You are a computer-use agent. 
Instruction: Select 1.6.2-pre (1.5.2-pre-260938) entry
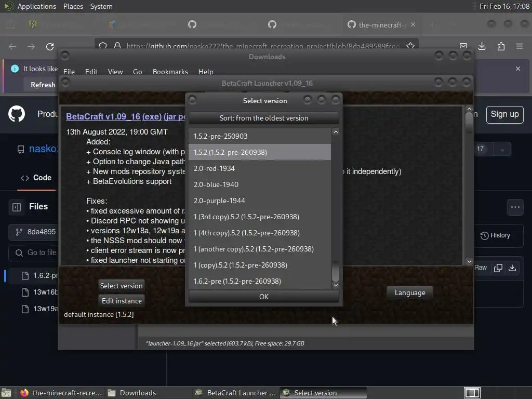pyautogui.click(x=260, y=281)
